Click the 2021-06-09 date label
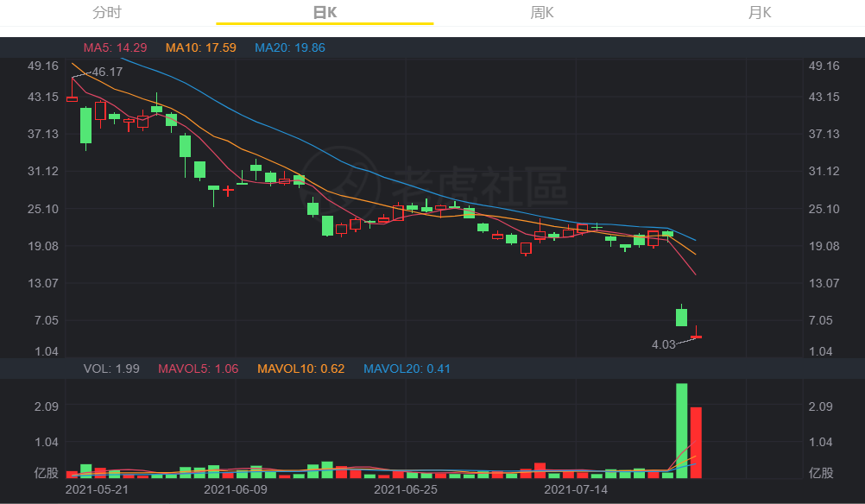 pos(236,489)
